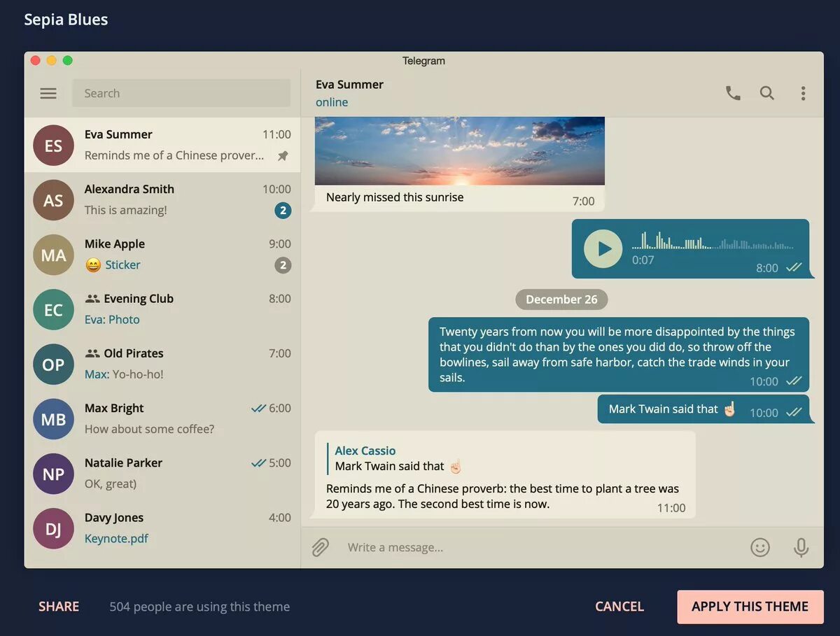Click the December 26 date badge
The image size is (840, 636).
tap(561, 299)
